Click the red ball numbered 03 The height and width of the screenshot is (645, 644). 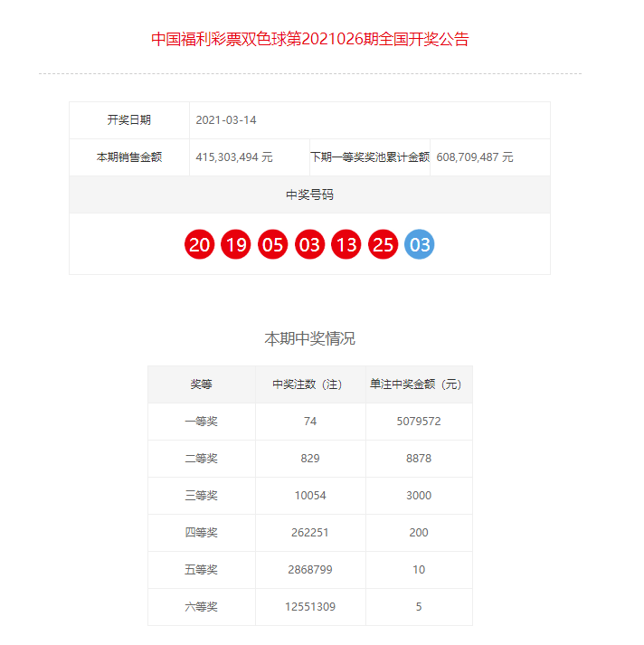pyautogui.click(x=309, y=244)
